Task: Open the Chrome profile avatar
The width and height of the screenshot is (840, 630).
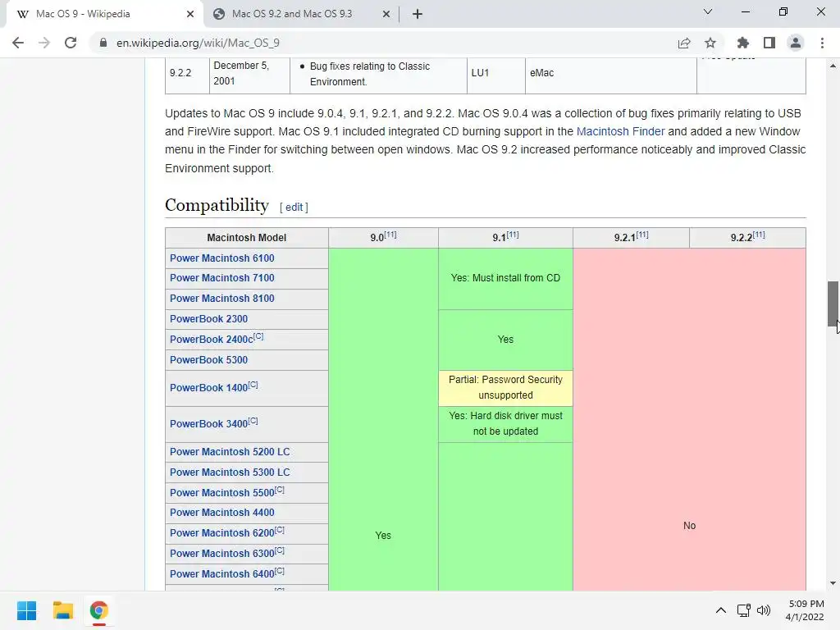Action: 796,43
